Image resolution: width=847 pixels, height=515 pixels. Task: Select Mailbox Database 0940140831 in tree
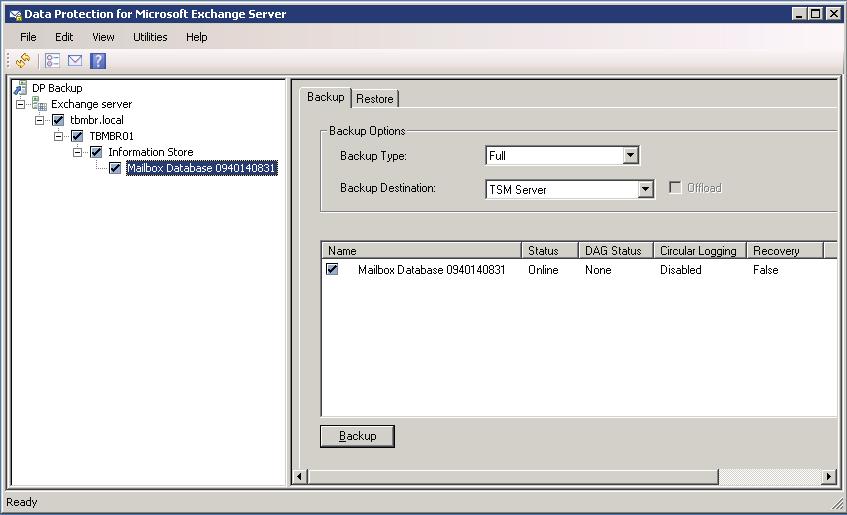coord(201,168)
